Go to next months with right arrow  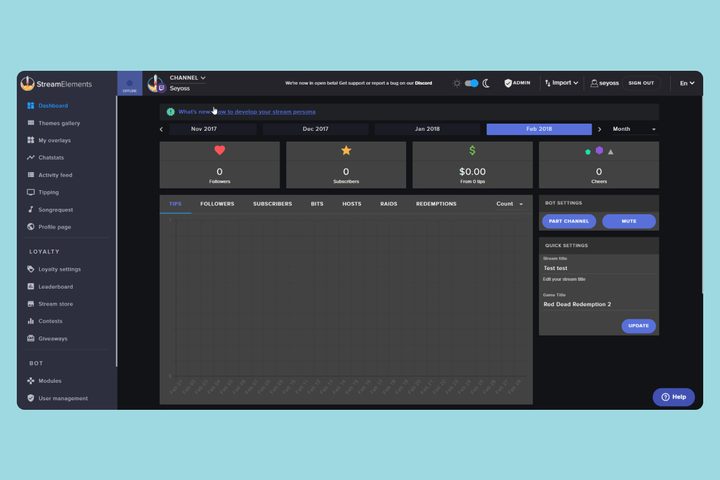(599, 129)
